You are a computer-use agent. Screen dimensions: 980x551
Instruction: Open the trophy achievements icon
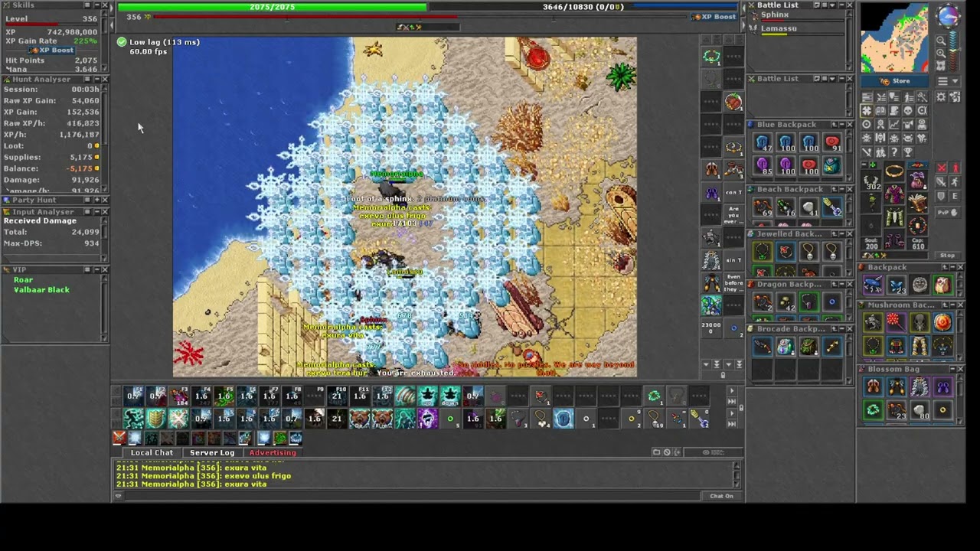(908, 152)
